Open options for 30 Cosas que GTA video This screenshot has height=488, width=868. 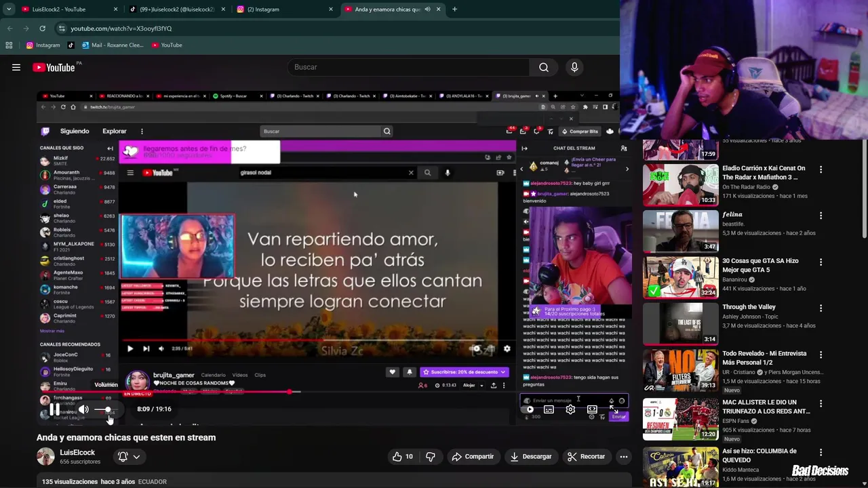click(x=821, y=262)
